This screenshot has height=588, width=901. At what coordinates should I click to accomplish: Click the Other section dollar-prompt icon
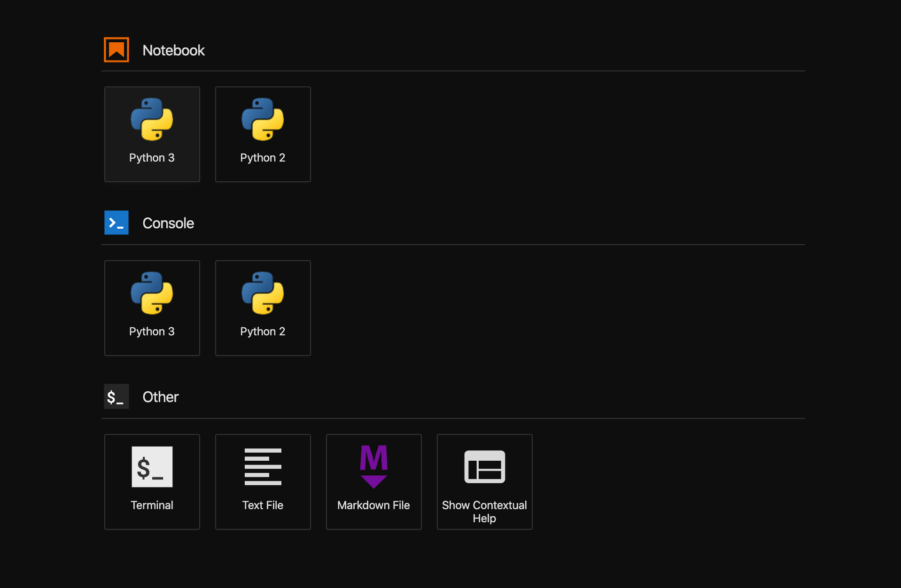pyautogui.click(x=117, y=396)
